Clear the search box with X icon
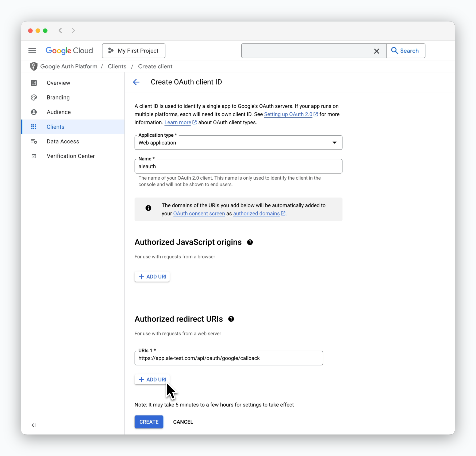 tap(376, 51)
